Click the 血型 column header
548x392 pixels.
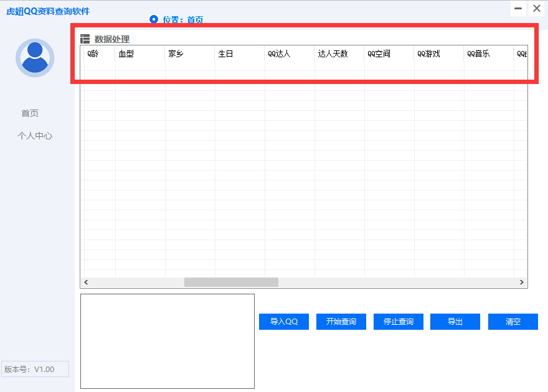click(x=140, y=54)
